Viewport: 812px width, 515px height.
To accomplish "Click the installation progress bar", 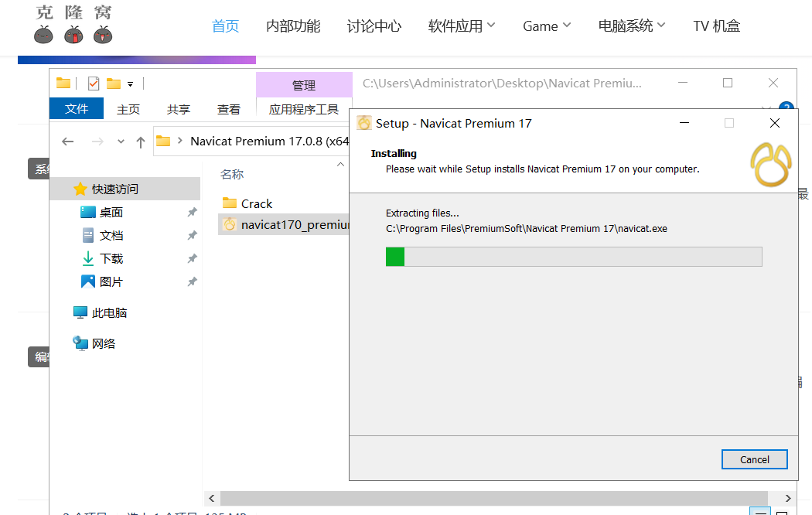I will (x=574, y=257).
